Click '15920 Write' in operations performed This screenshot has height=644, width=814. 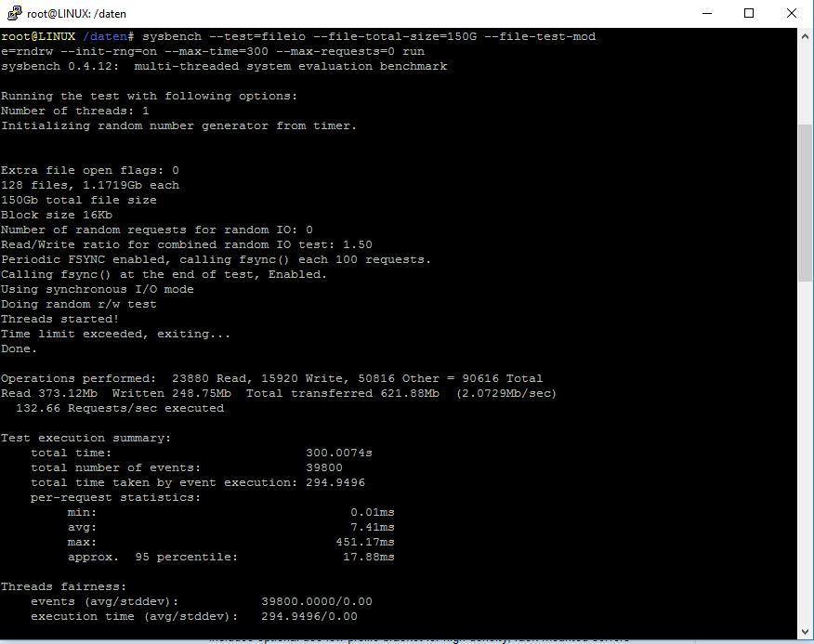[x=302, y=378]
